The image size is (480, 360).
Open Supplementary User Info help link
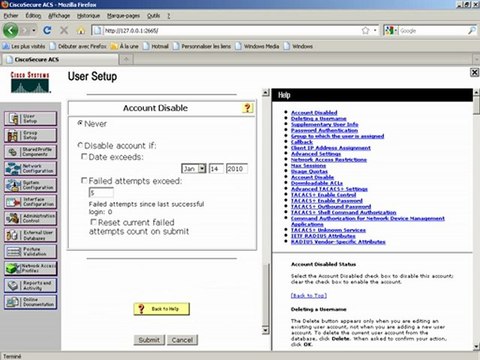[325, 124]
